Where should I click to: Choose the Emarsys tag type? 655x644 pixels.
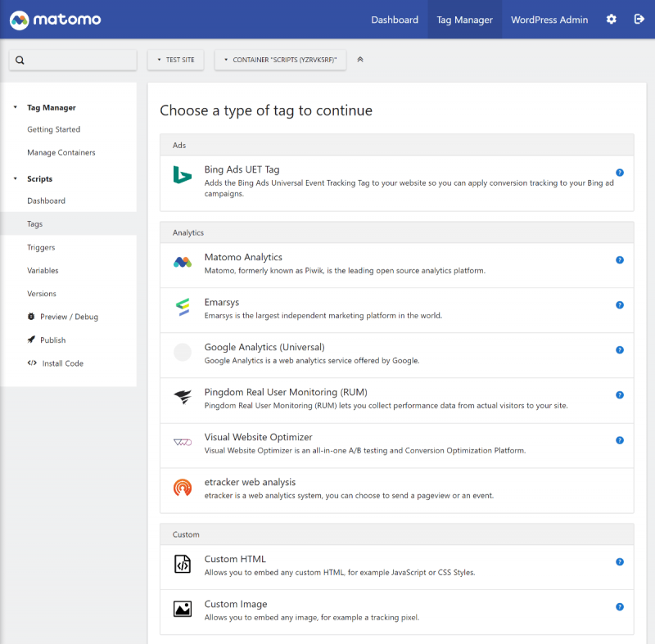pyautogui.click(x=397, y=310)
